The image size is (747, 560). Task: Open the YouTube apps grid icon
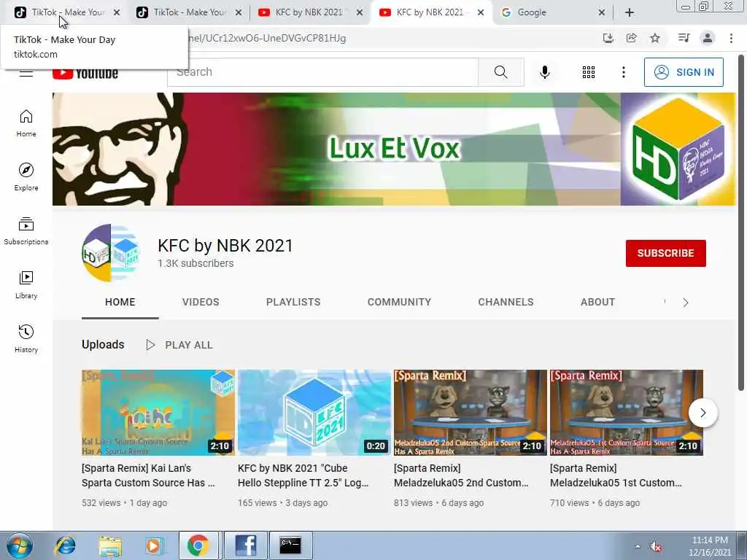pos(589,72)
